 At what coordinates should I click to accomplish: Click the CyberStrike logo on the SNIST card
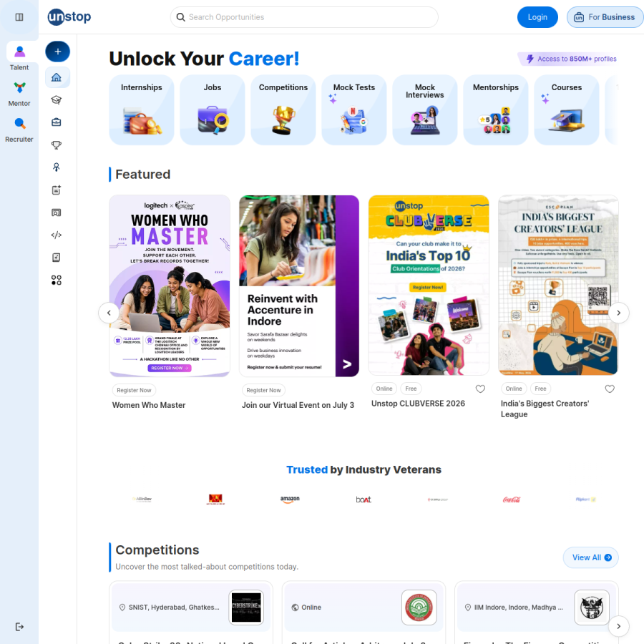(246, 608)
